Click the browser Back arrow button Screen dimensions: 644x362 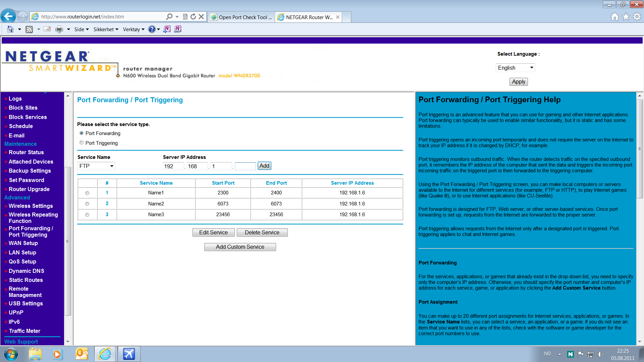point(8,16)
